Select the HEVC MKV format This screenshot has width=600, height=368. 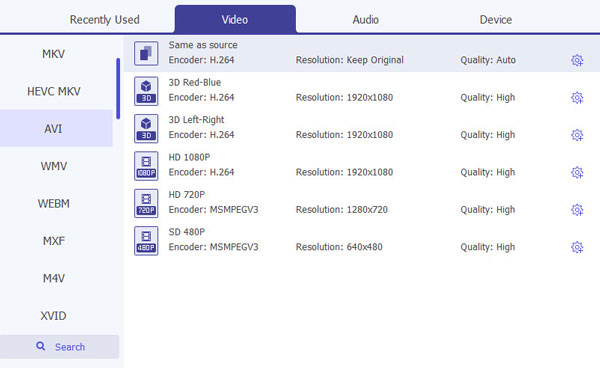click(x=54, y=91)
